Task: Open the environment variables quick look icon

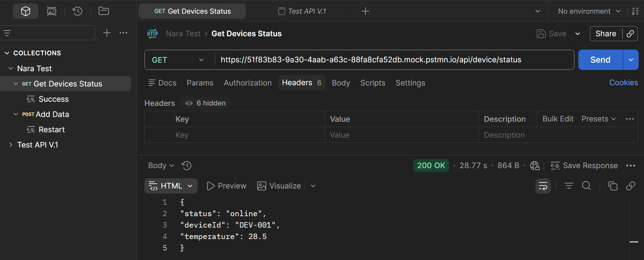Action: [635, 11]
